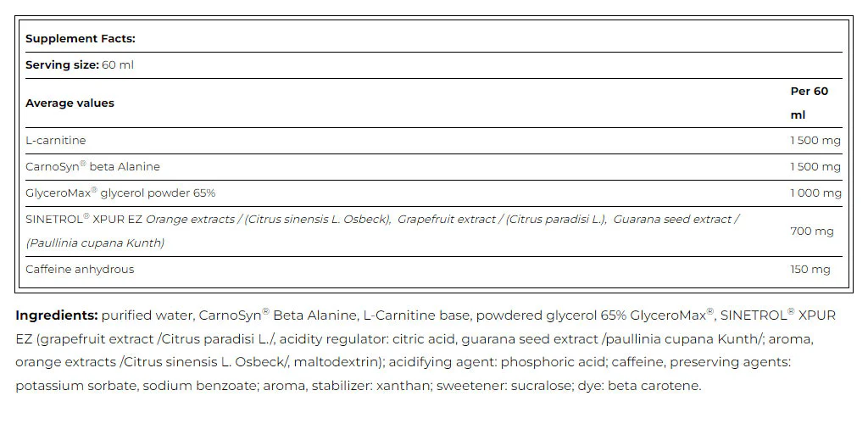
Task: Click SINETROL XPUR EZ ingredient name
Action: (84, 219)
